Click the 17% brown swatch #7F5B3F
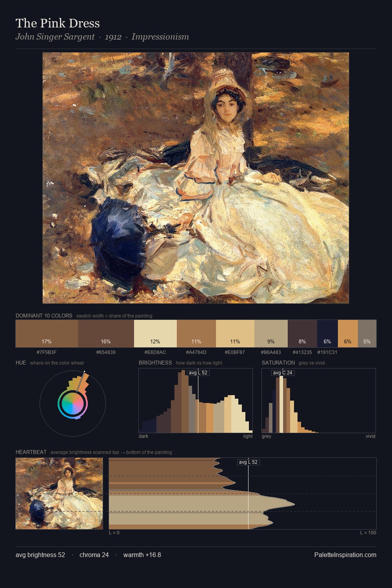 [47, 334]
